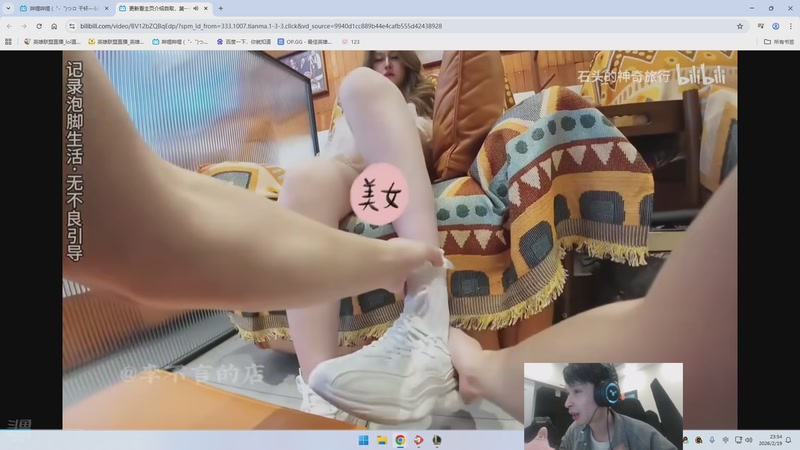The height and width of the screenshot is (450, 800).
Task: Open the apps grid in bookmarks bar
Action: (x=8, y=42)
